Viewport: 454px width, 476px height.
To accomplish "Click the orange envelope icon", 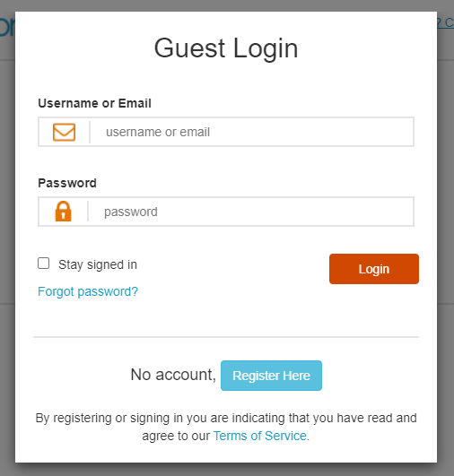I will tap(64, 132).
